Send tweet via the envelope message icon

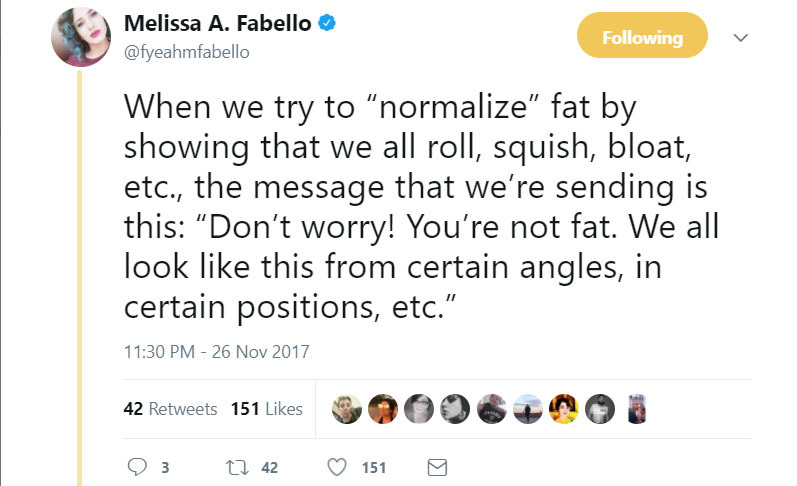[x=436, y=467]
